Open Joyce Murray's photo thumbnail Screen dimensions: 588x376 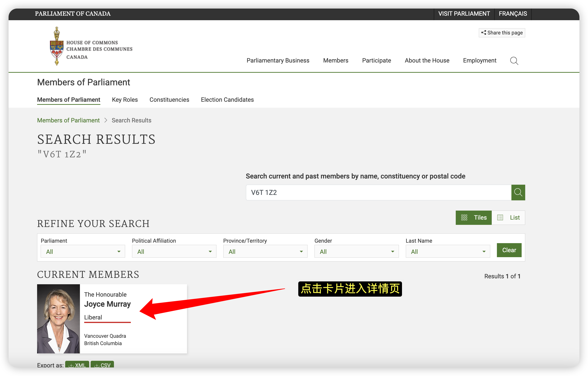pyautogui.click(x=58, y=319)
